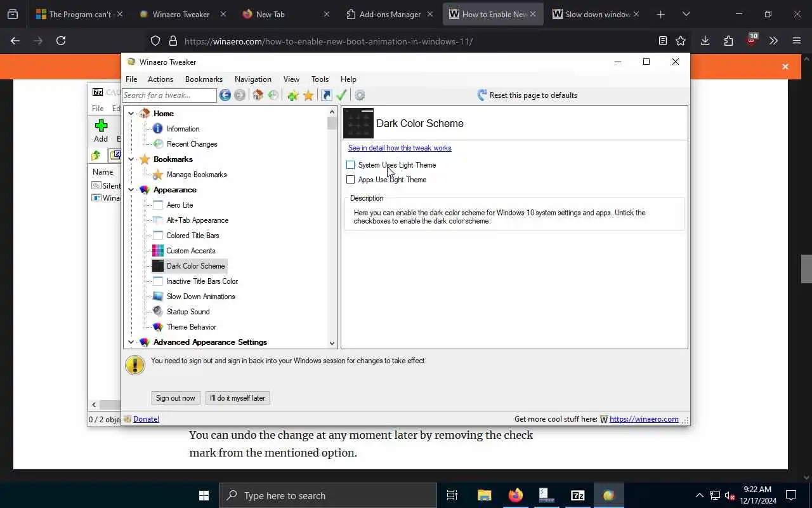812x508 pixels.
Task: Open See in detail how this tweak works link
Action: [x=400, y=148]
